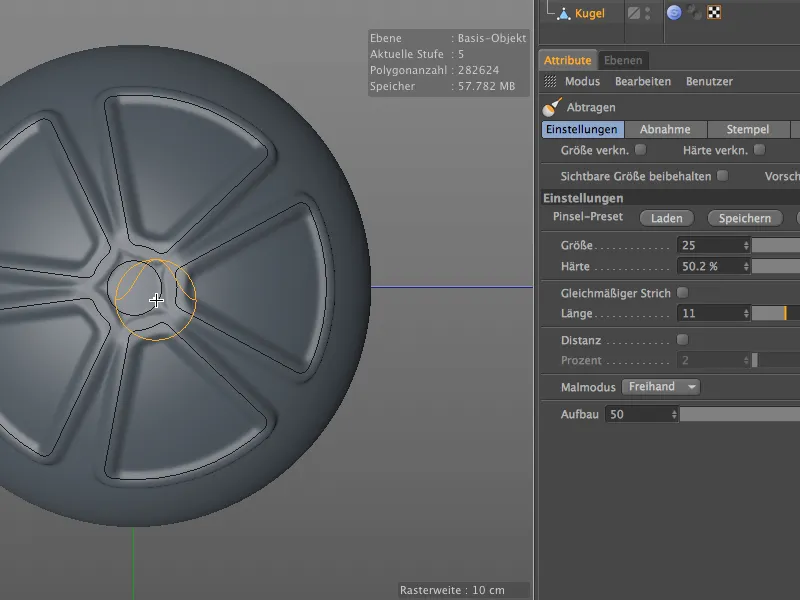Select the Stempel tab

click(748, 130)
